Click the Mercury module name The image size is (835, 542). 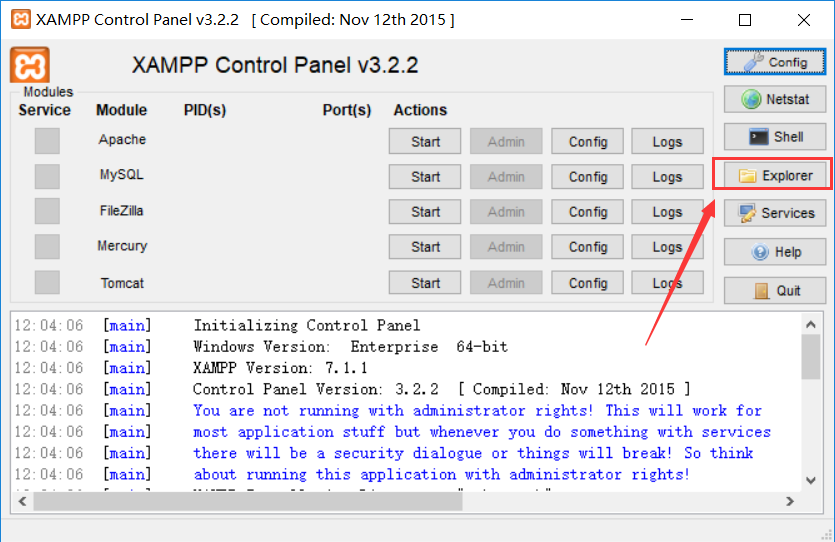pos(122,246)
